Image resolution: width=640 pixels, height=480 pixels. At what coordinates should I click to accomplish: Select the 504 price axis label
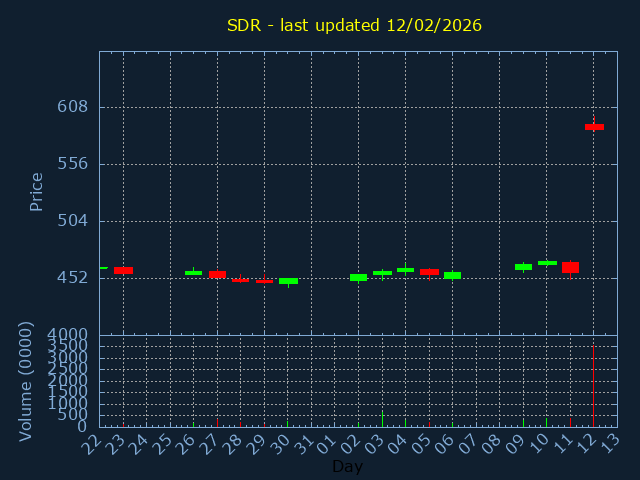tap(72, 220)
